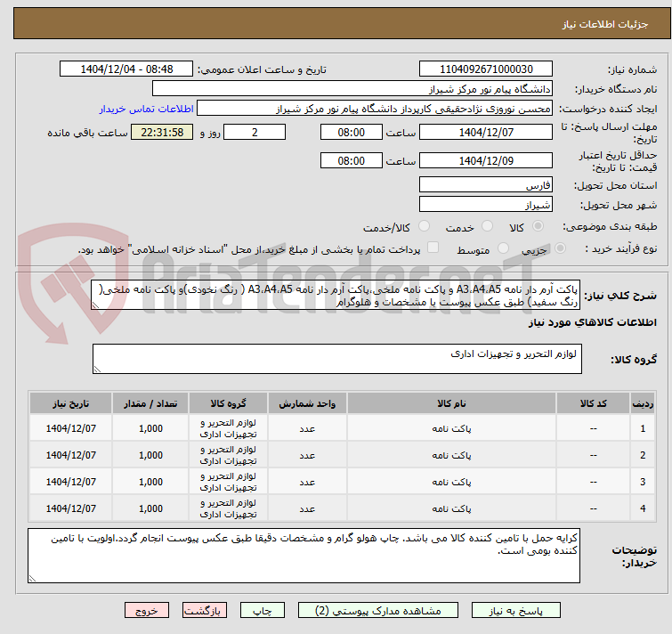
Task: Click the شرح کلی نیاز description box
Action: click(x=336, y=296)
